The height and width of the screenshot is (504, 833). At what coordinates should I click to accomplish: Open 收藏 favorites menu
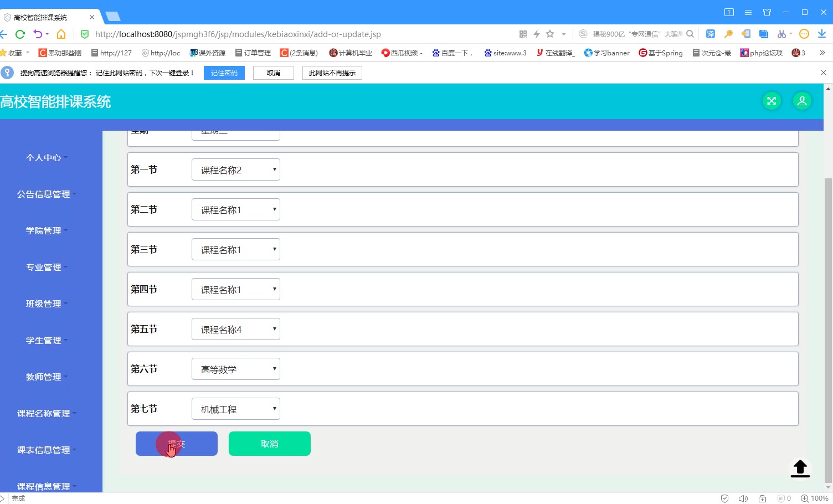click(x=14, y=53)
